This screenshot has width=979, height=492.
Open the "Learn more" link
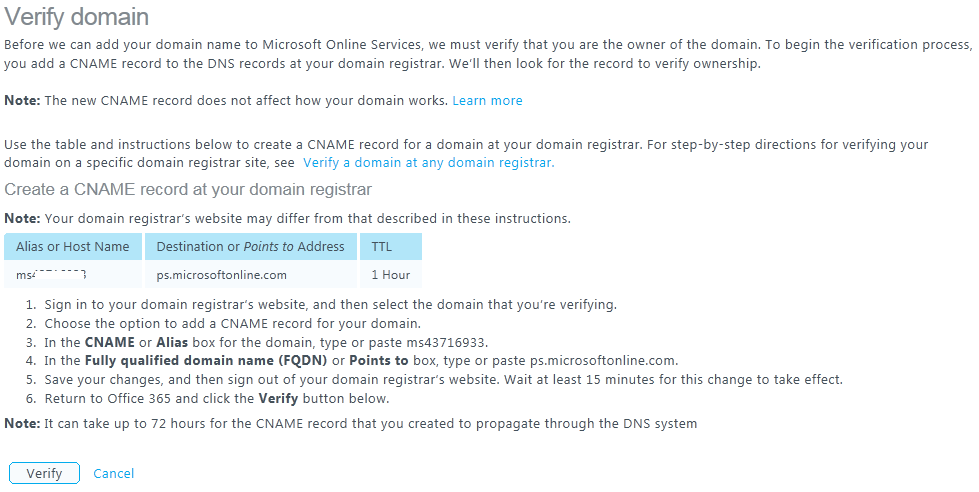[487, 101]
